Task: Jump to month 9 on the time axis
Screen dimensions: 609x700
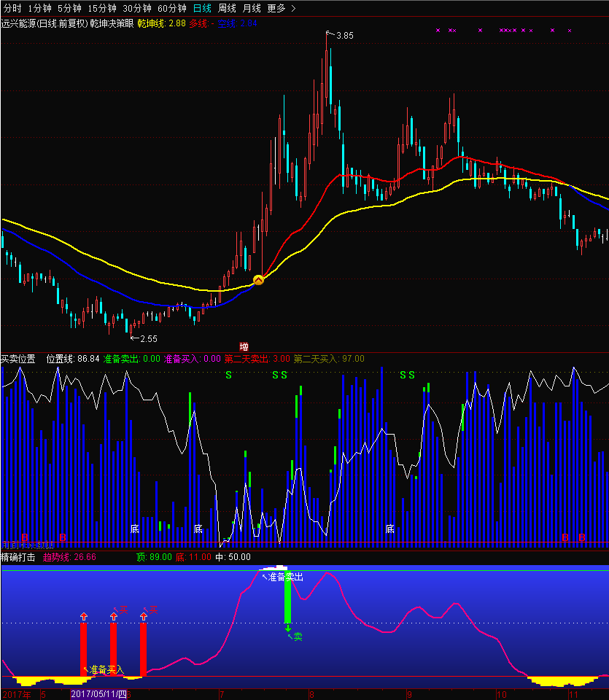Action: [x=409, y=695]
